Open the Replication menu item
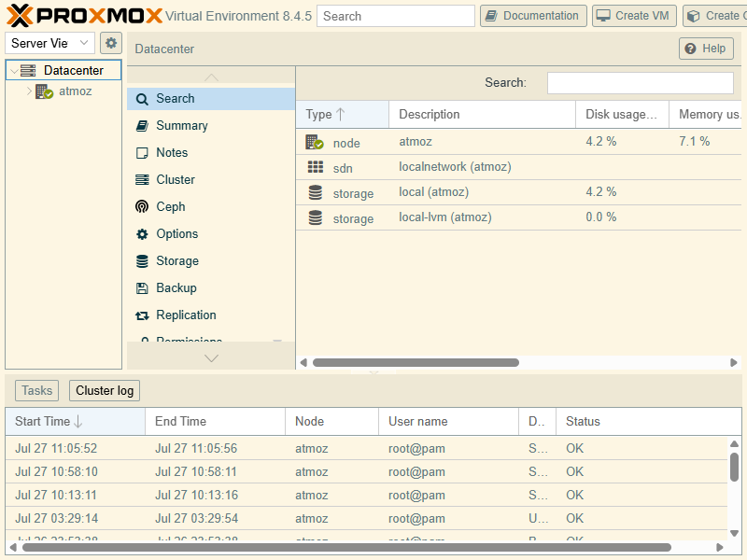 211,315
